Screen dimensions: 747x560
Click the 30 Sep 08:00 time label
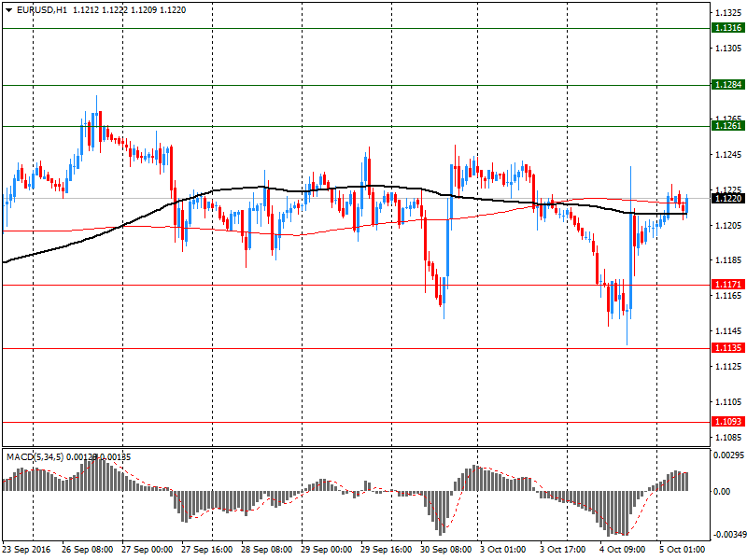coord(446,550)
